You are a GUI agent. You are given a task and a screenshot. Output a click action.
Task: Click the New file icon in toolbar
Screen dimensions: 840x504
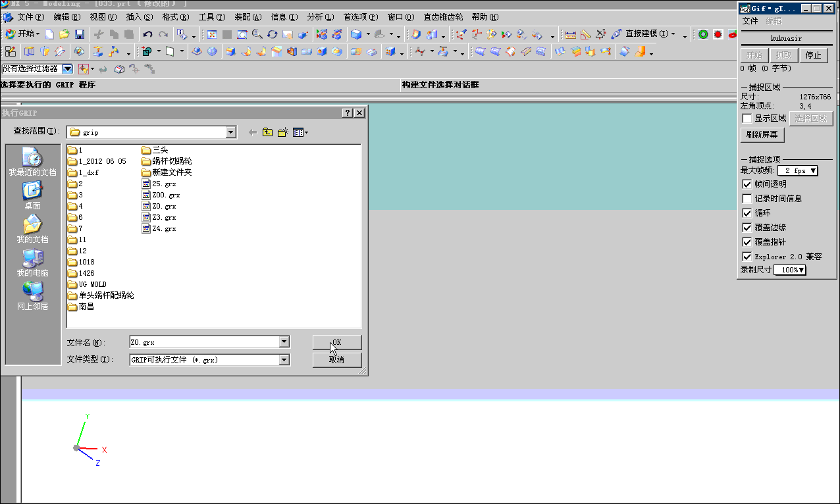click(x=49, y=34)
